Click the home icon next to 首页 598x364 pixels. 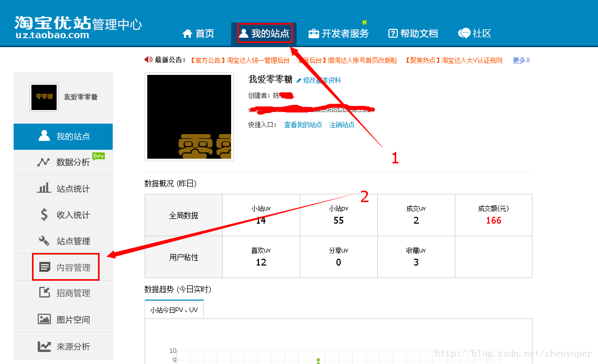187,34
